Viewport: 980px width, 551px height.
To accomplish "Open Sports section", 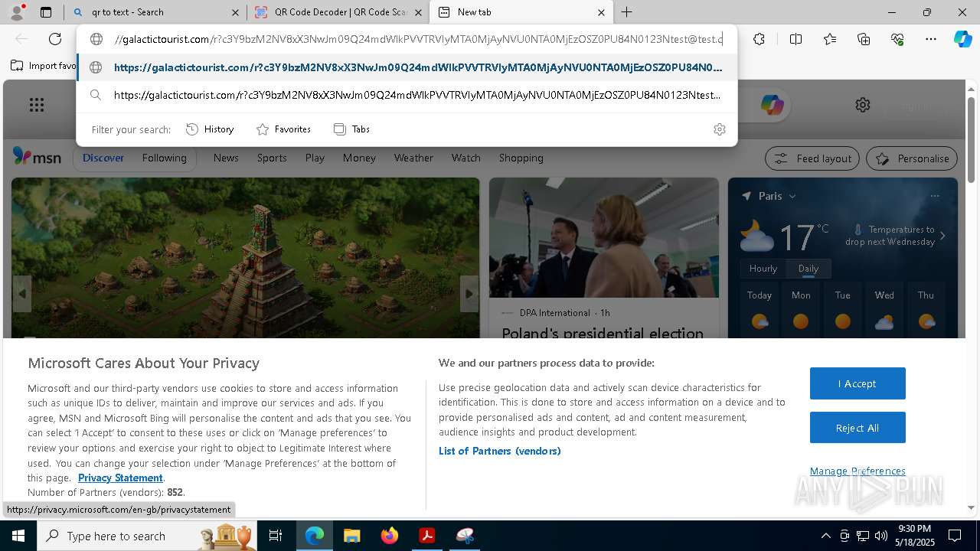I will click(272, 158).
